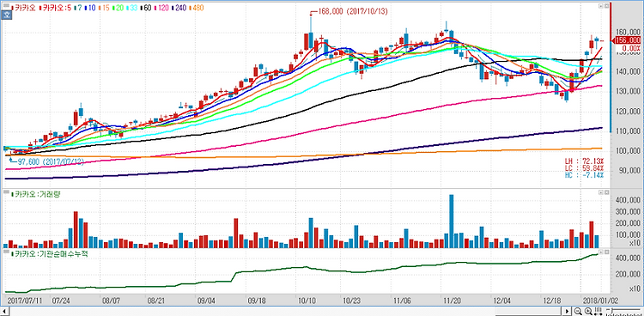The height and width of the screenshot is (316, 644).
Task: Click the 카카오:기관순매수누적 panel label
Action: pyautogui.click(x=49, y=254)
